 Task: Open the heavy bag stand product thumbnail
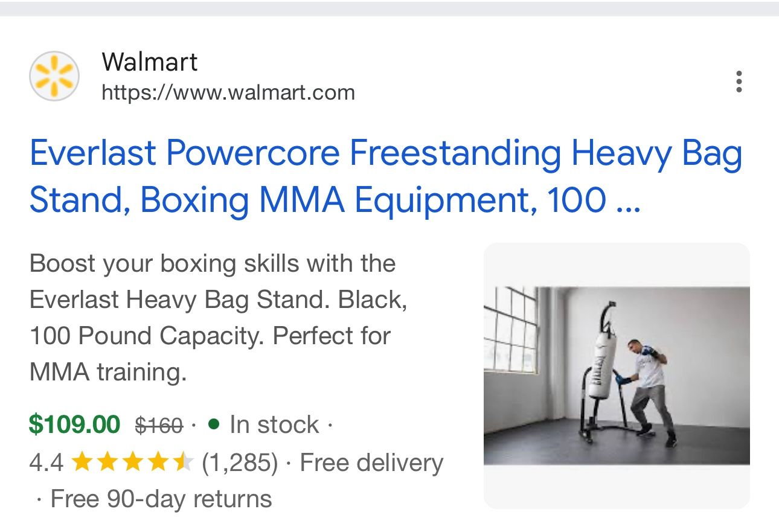coord(617,375)
